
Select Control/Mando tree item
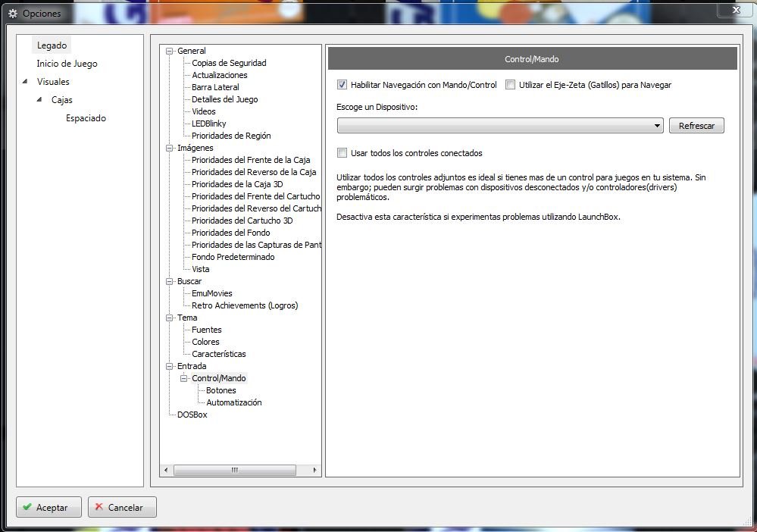point(219,378)
